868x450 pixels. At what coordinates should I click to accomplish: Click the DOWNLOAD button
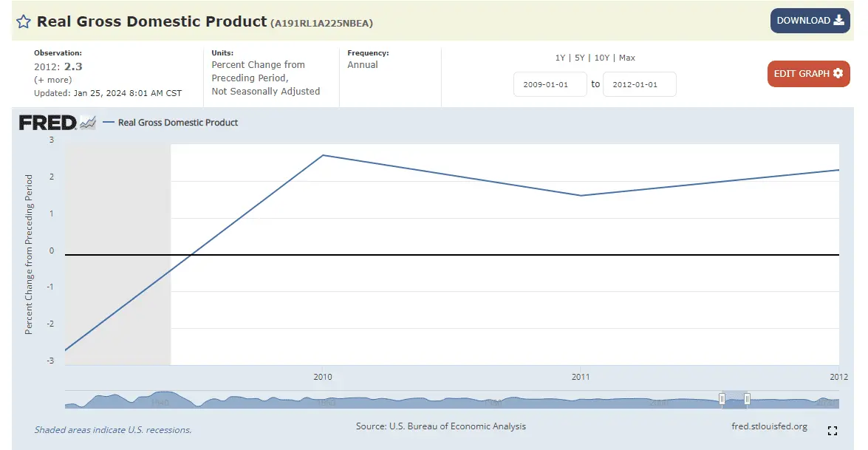(x=810, y=21)
